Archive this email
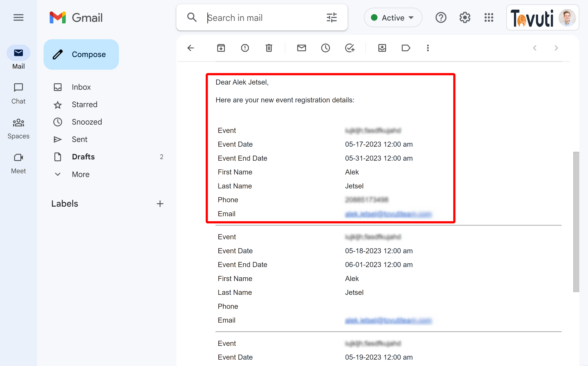This screenshot has width=588, height=366. pos(221,48)
